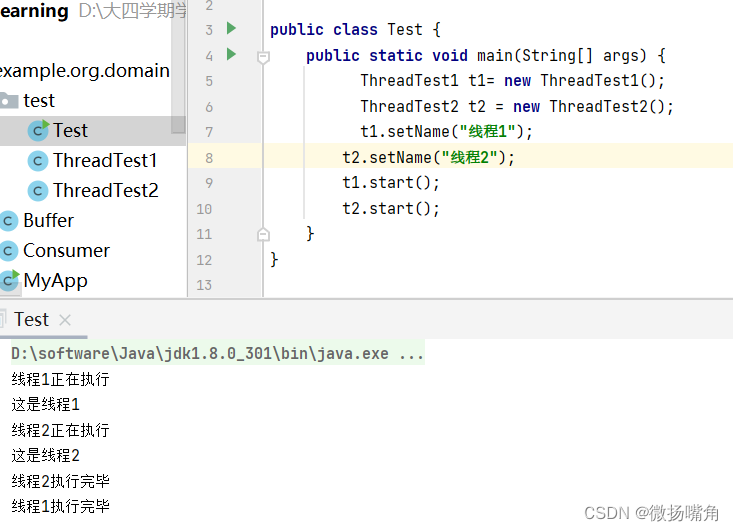The height and width of the screenshot is (531, 733).
Task: Click fold end marker on line 11
Action: (263, 234)
